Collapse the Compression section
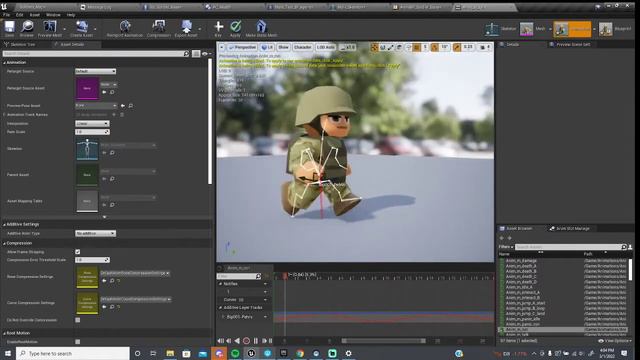The width and height of the screenshot is (640, 360). pos(4,243)
